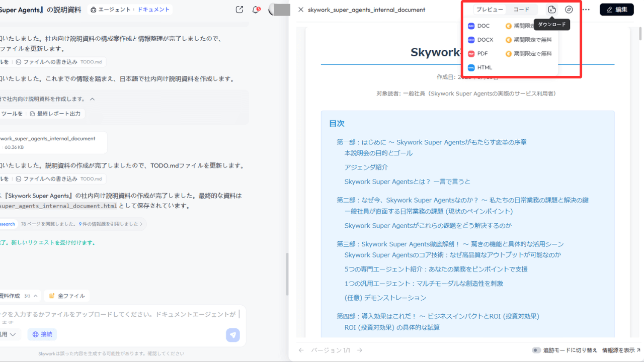The height and width of the screenshot is (362, 644).
Task: Click the final report output document icon
Action: (x=32, y=114)
